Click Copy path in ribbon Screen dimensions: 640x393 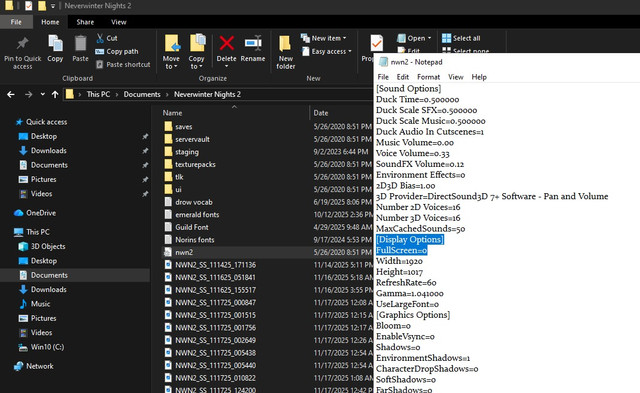[x=117, y=51]
